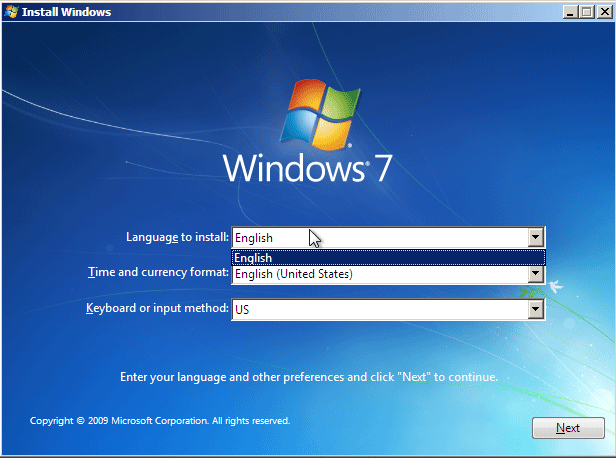Click the Keyboard or input method label

(x=157, y=308)
